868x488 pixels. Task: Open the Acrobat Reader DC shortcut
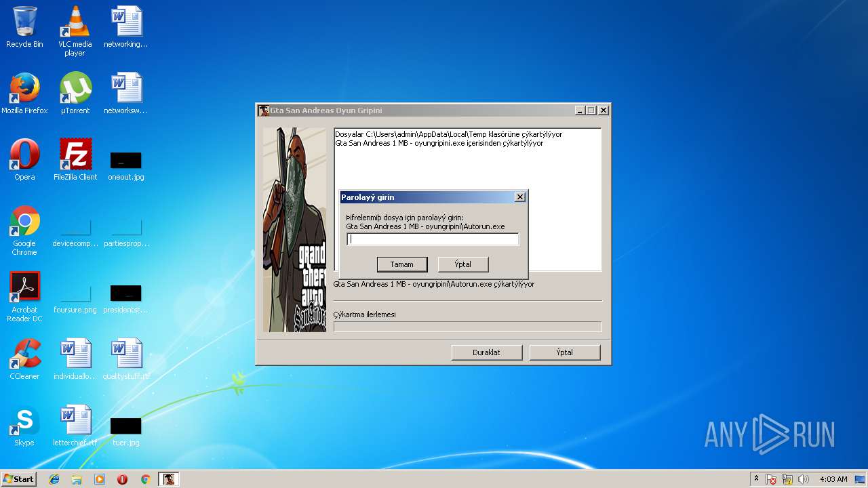(24, 298)
